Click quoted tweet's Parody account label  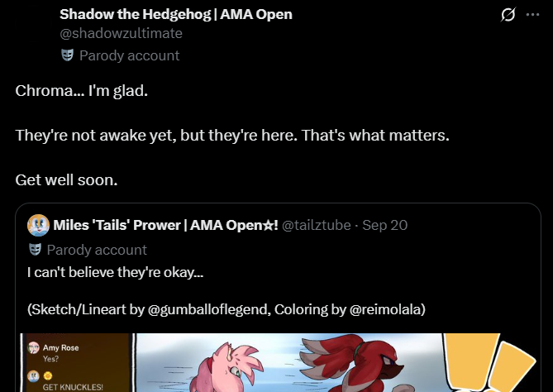click(97, 250)
